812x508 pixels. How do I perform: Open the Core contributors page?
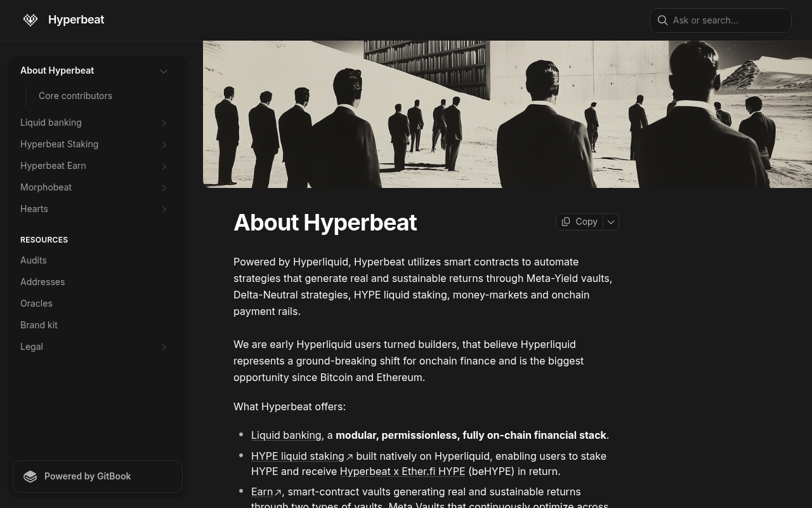(x=75, y=96)
